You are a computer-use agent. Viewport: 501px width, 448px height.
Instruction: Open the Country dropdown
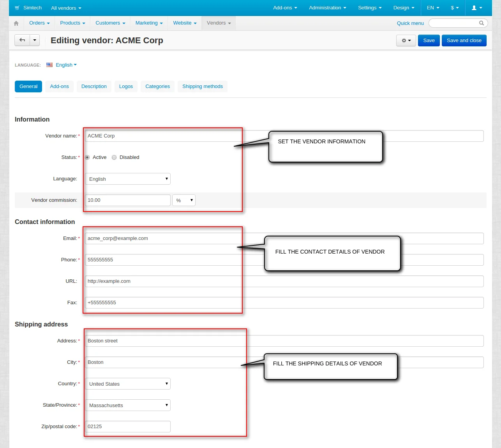tap(127, 384)
